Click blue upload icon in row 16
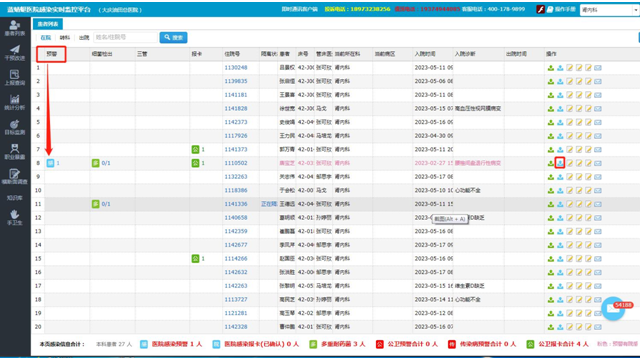This screenshot has width=640, height=360. 560,272
